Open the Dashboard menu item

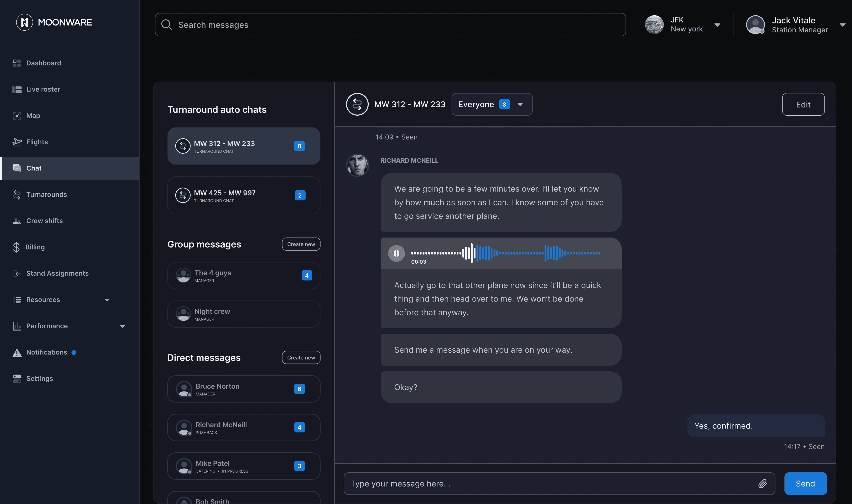pyautogui.click(x=43, y=63)
